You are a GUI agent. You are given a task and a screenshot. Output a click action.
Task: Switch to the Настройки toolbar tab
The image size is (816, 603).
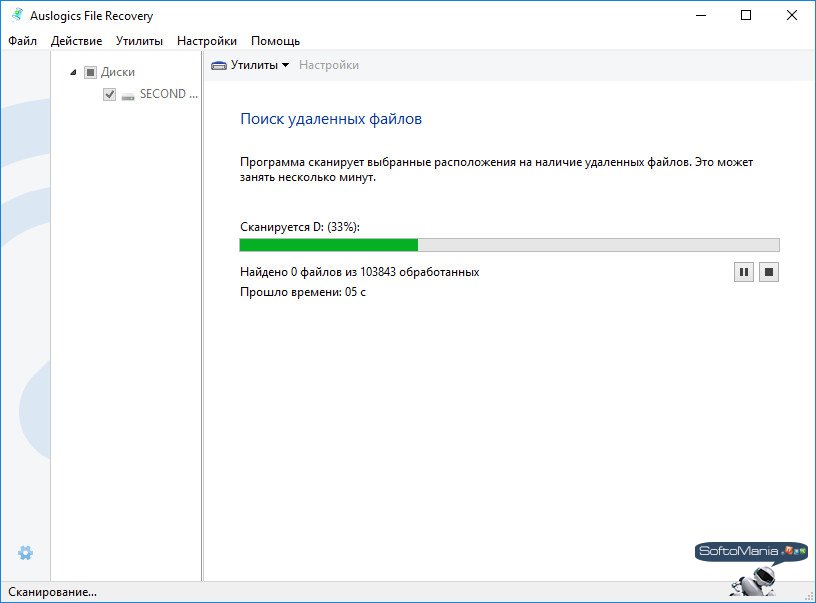(330, 64)
